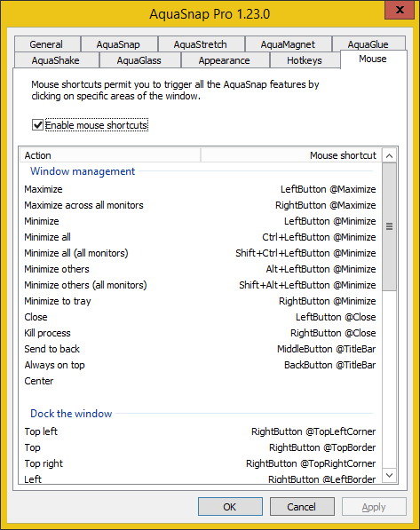
Task: Switch to the Hotkeys tab
Action: coord(305,60)
